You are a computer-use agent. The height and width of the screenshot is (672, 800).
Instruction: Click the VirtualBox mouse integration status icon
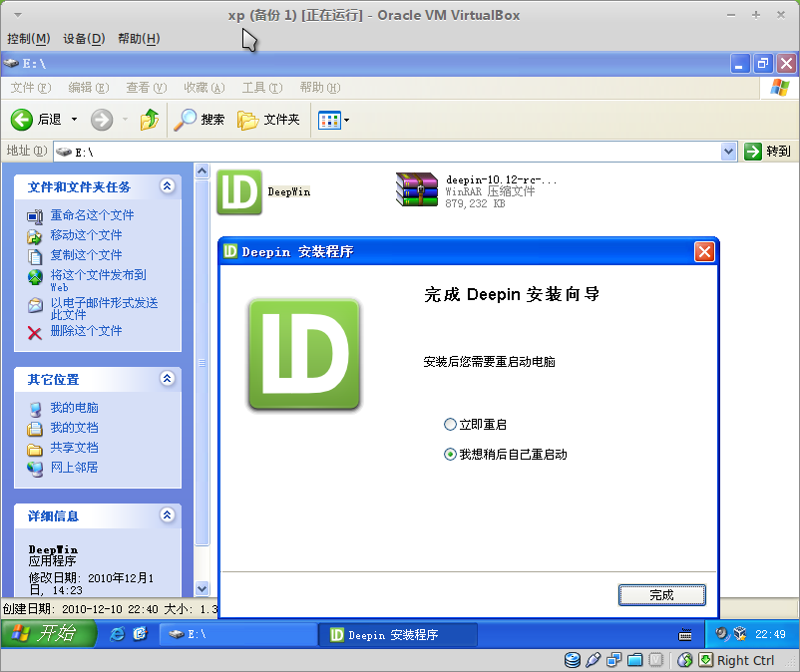coord(684,660)
